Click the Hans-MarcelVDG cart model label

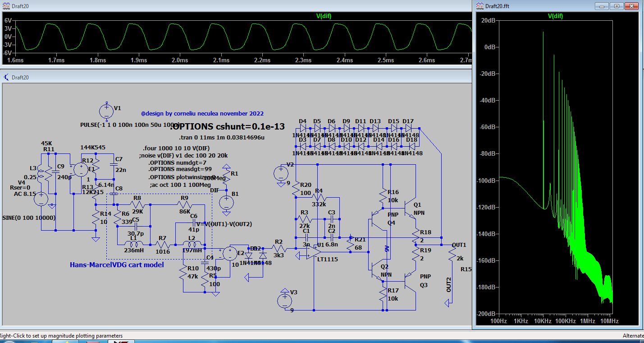coord(117,264)
